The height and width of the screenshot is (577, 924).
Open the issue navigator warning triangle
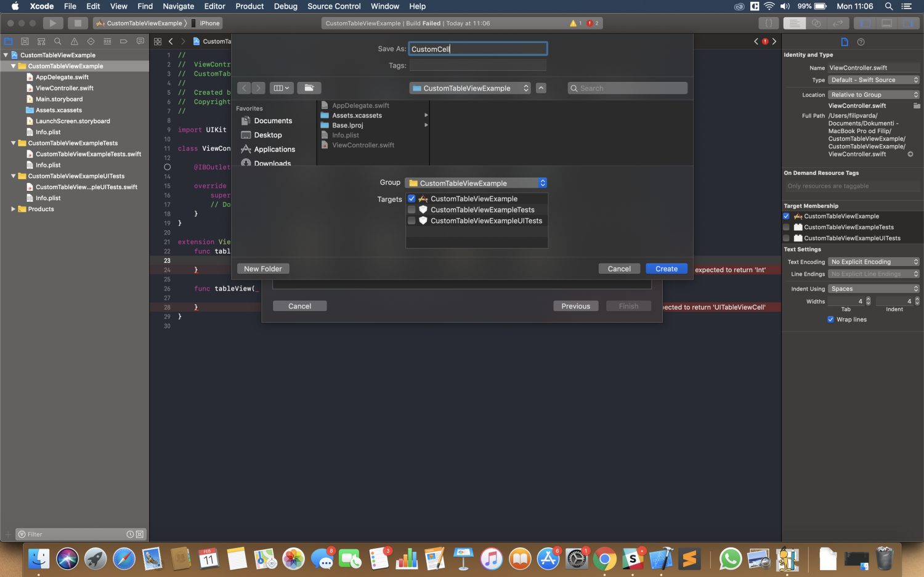click(74, 41)
